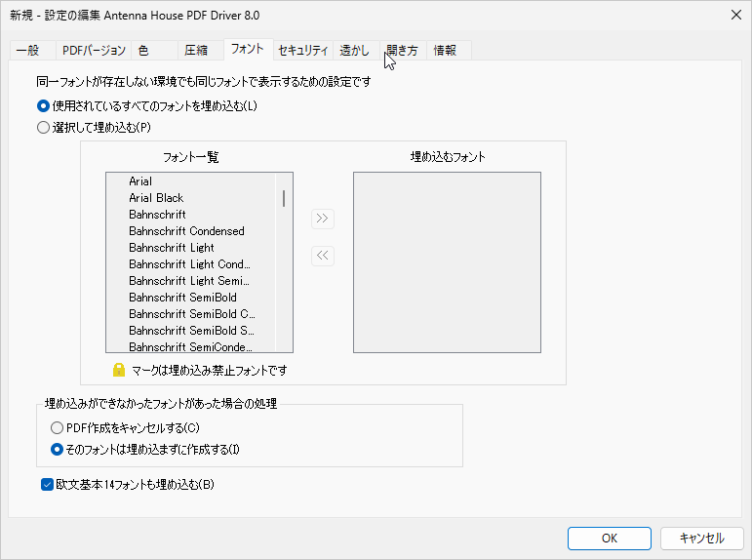Click the add font (>>) arrow button
752x560 pixels.
click(322, 219)
